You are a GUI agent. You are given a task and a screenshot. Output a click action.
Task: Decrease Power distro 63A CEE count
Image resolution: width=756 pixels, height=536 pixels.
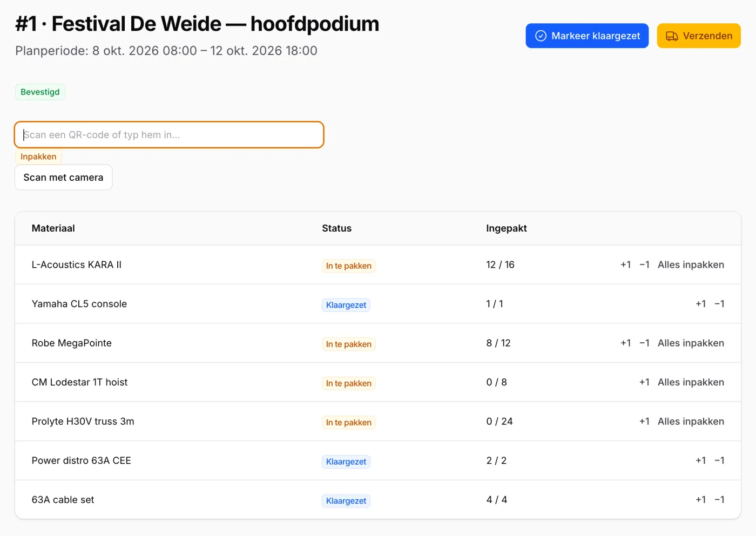(x=719, y=460)
